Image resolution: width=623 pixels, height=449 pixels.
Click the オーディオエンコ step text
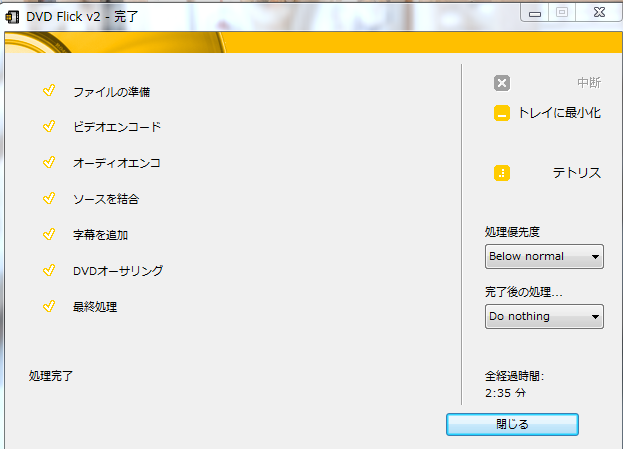tap(117, 163)
